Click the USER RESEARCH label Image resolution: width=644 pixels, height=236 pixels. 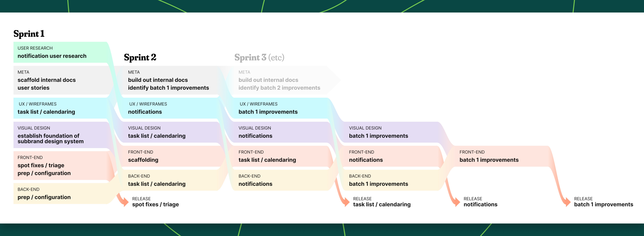[35, 48]
